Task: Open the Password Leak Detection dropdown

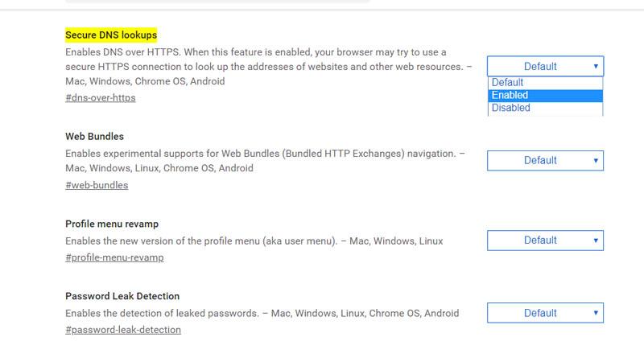Action: [545, 312]
